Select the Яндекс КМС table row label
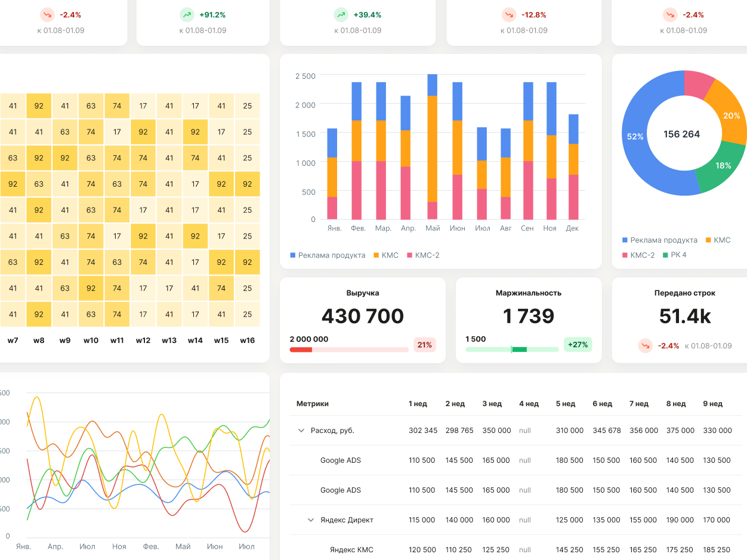747x560 pixels. (351, 550)
